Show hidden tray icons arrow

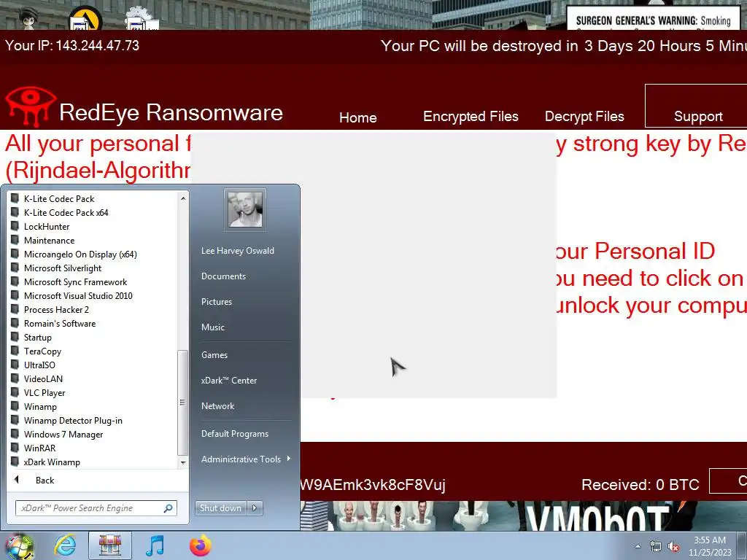(638, 546)
